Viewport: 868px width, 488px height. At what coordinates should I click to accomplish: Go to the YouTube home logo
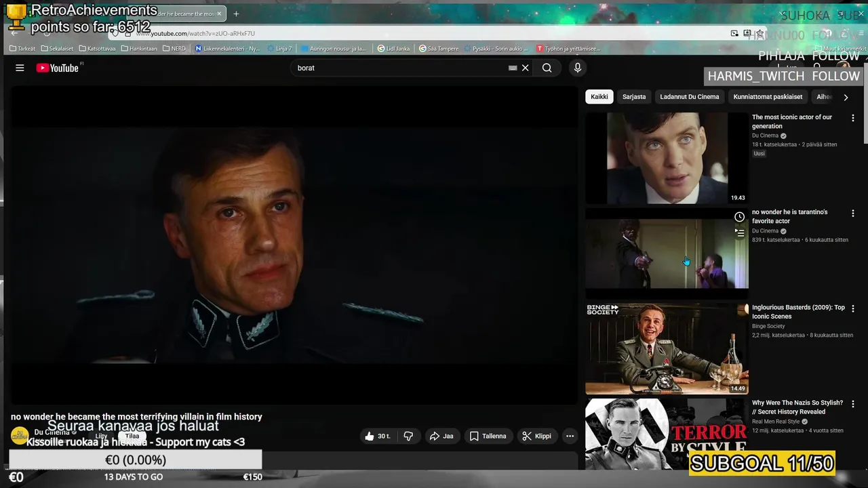point(58,68)
